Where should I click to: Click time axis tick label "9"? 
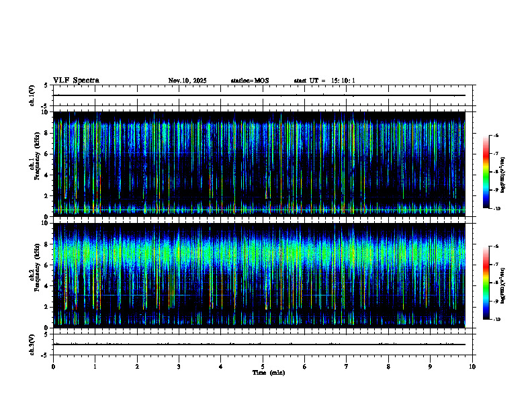430,367
